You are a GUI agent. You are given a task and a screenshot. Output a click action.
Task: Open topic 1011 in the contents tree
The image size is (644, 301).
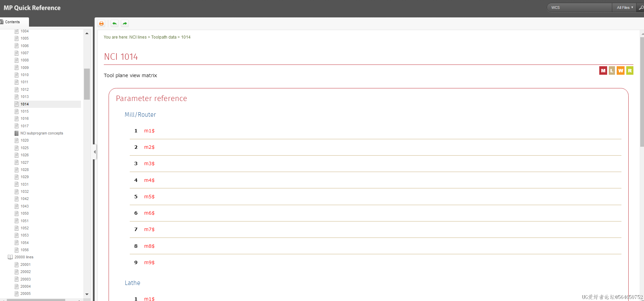[25, 82]
